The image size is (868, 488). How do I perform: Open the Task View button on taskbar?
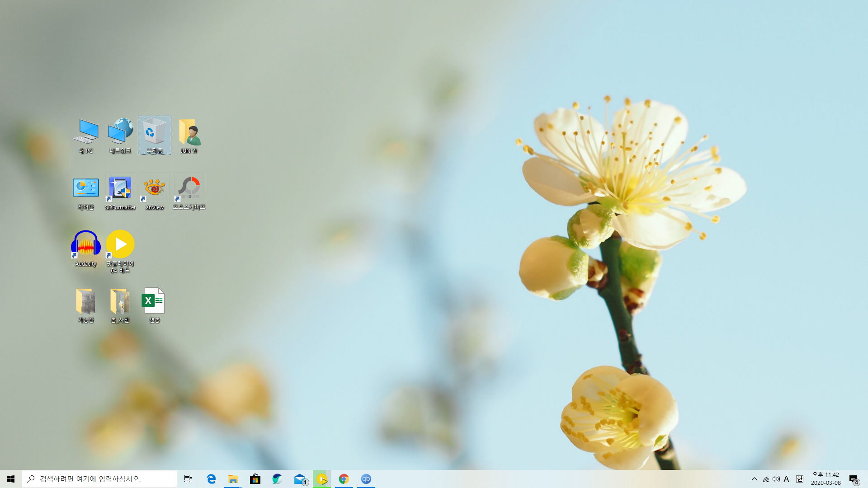click(x=188, y=479)
